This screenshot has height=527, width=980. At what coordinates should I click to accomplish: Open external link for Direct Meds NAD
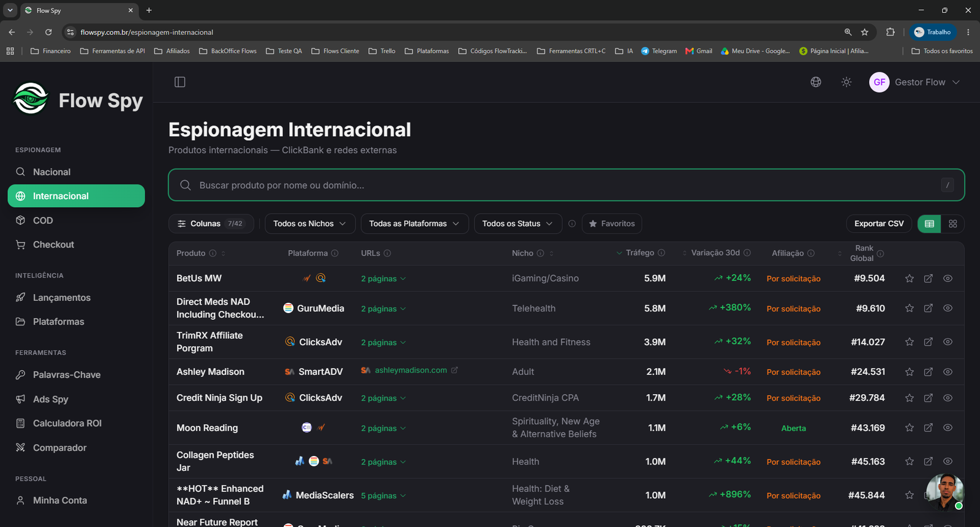click(x=929, y=308)
